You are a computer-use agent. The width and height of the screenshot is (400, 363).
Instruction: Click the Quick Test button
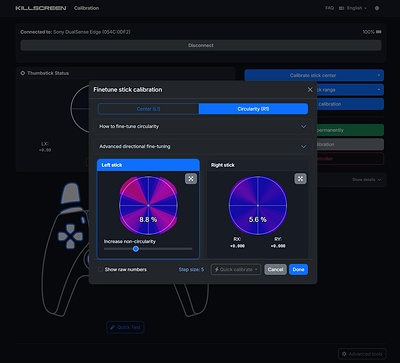pyautogui.click(x=125, y=327)
